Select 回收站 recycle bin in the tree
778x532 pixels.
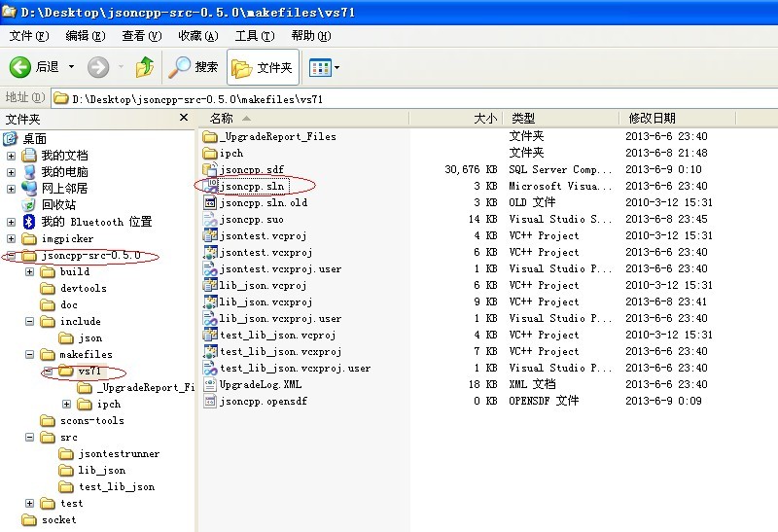pos(48,205)
